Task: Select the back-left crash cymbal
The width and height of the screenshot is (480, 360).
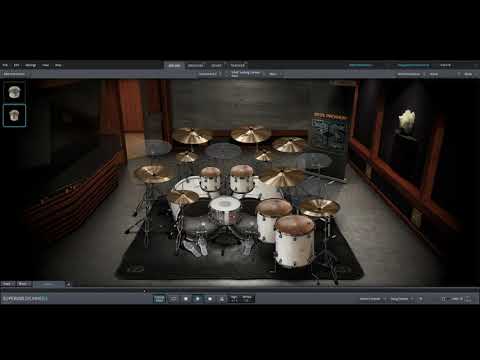Action: click(x=193, y=136)
